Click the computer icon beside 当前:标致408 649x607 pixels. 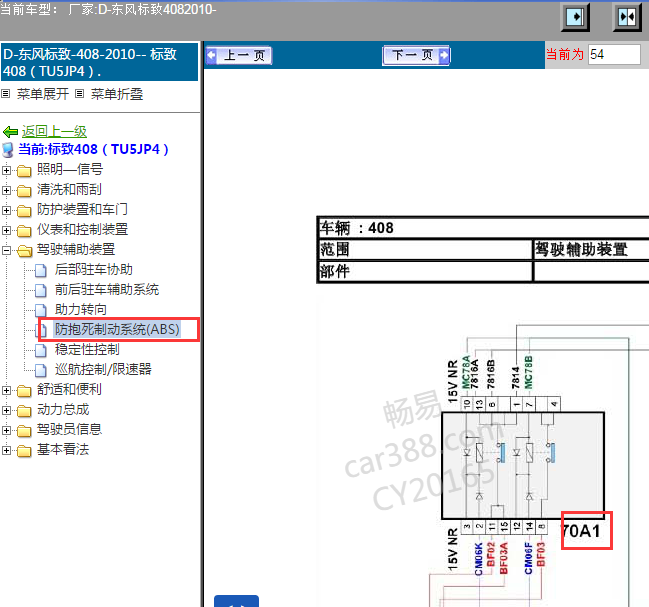(x=8, y=150)
